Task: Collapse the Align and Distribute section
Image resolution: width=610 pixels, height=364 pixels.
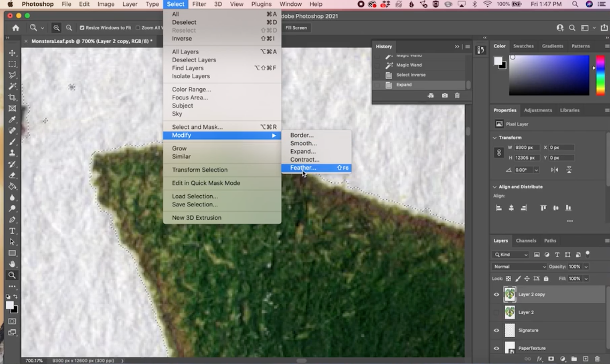Action: point(495,187)
